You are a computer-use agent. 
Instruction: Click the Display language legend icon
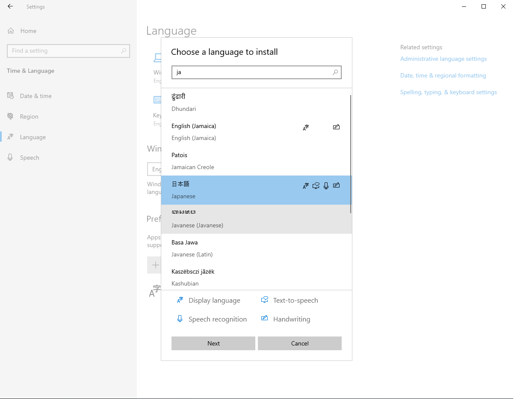click(180, 300)
